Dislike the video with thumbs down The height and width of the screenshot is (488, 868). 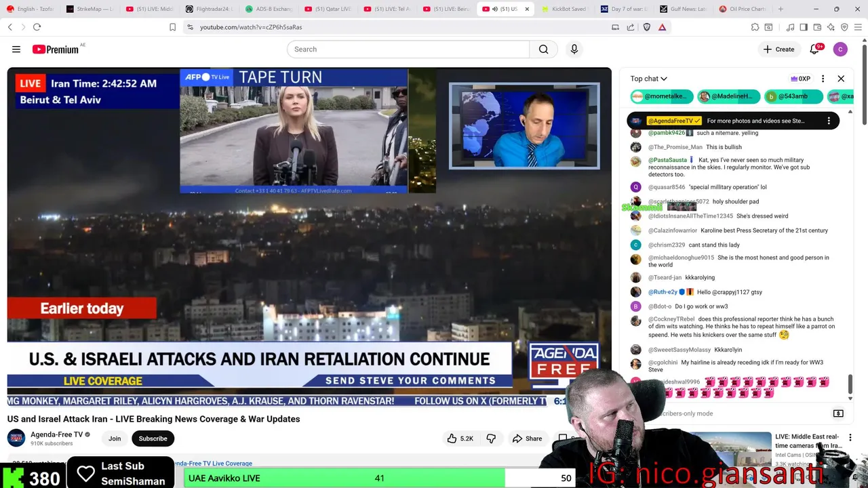pyautogui.click(x=491, y=439)
